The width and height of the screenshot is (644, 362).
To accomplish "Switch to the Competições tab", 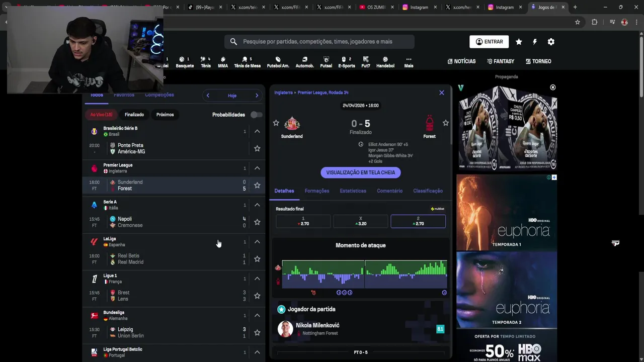I will [x=159, y=95].
